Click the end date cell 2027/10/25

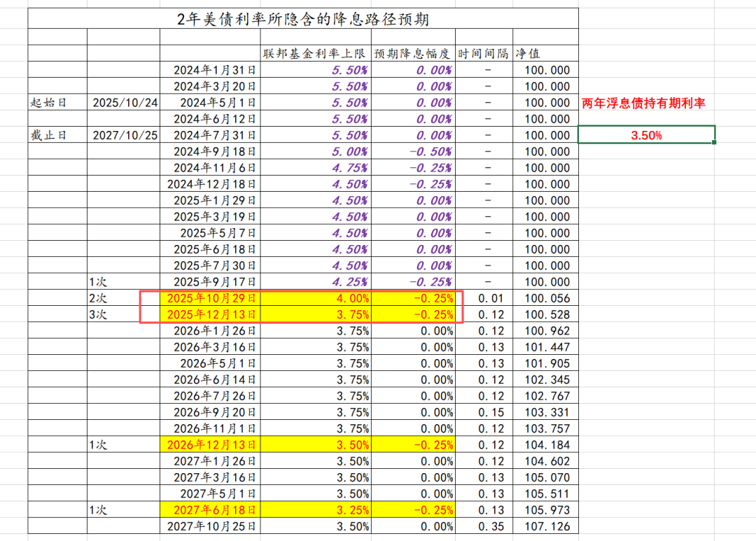124,135
